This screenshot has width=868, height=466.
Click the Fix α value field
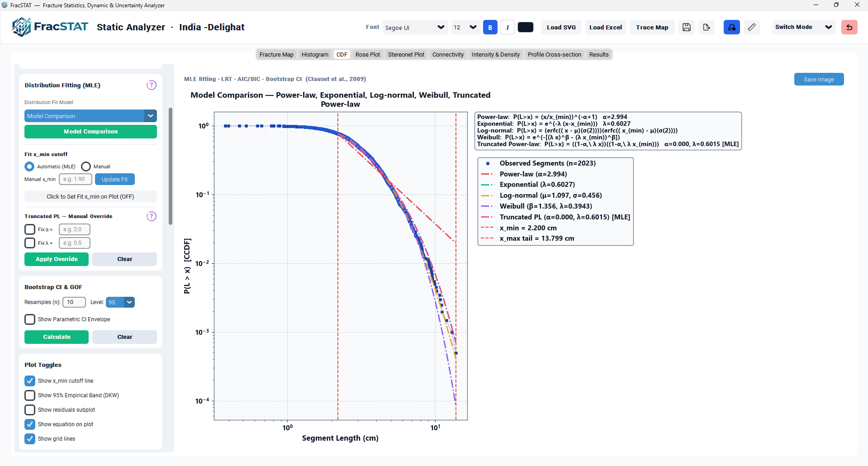click(x=75, y=229)
